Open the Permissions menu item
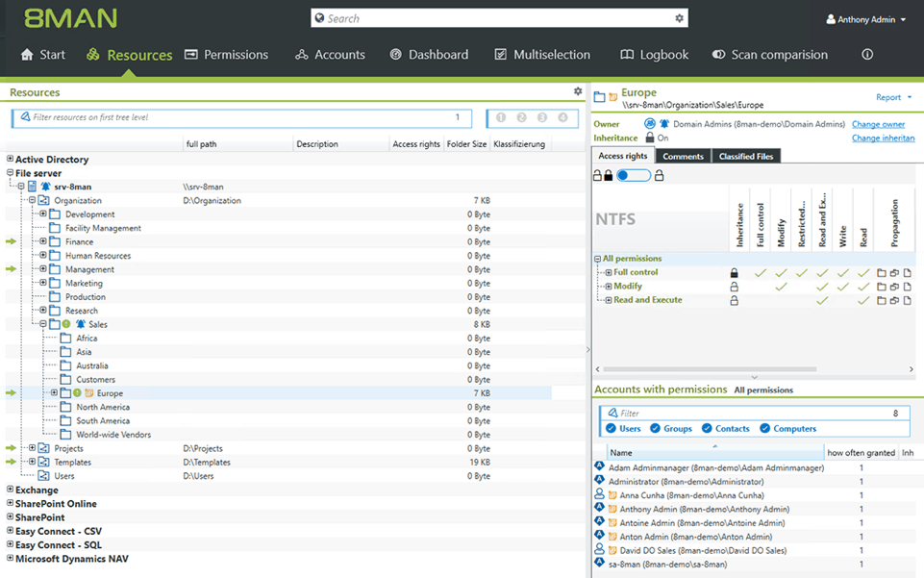This screenshot has height=578, width=924. tap(226, 55)
